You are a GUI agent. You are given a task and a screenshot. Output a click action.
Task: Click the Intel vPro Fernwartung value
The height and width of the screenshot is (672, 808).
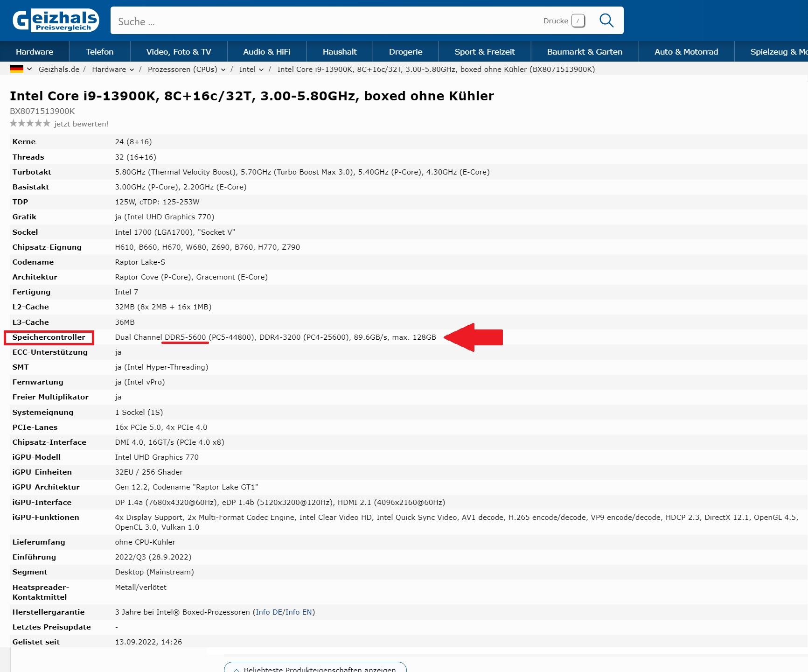(140, 382)
